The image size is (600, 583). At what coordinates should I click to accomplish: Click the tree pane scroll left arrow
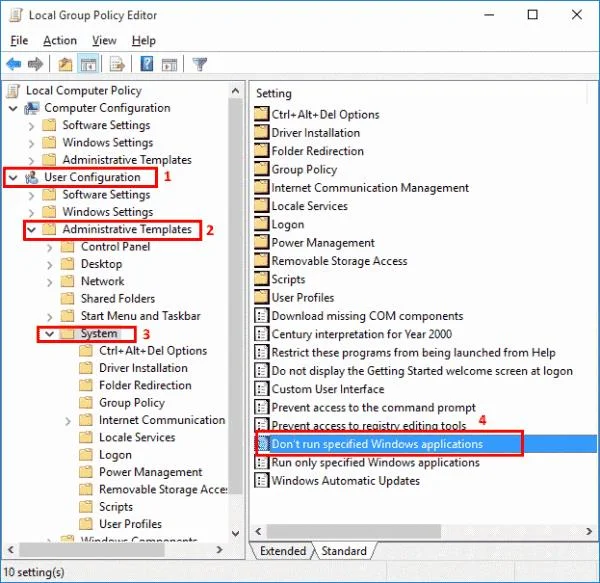click(x=11, y=550)
